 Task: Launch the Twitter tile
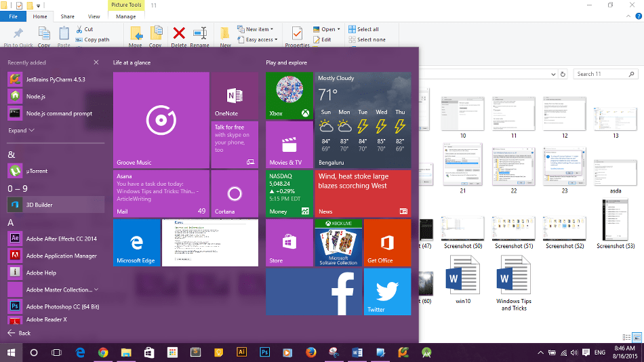tap(387, 291)
